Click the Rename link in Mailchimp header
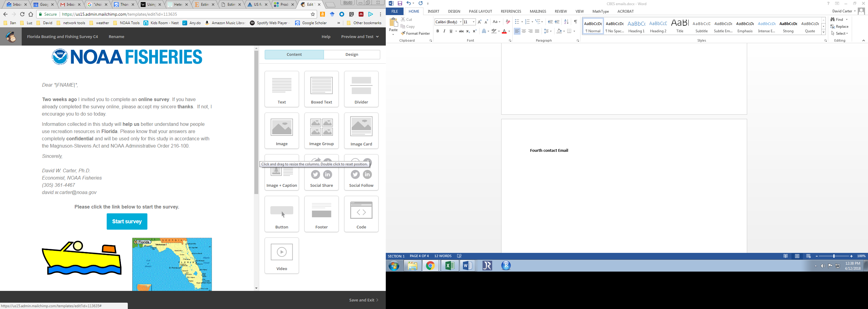This screenshot has height=309, width=868. 117,37
